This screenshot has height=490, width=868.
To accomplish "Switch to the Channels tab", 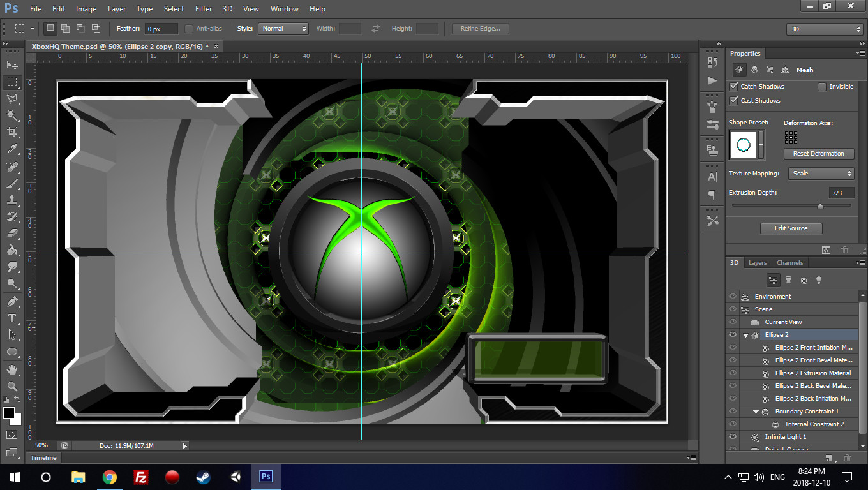I will click(789, 263).
